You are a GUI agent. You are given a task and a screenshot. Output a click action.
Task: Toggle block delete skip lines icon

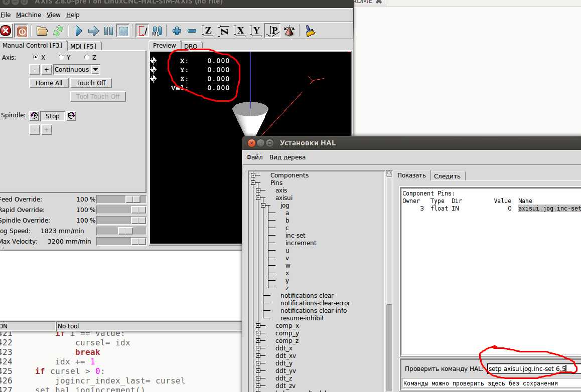pyautogui.click(x=142, y=31)
